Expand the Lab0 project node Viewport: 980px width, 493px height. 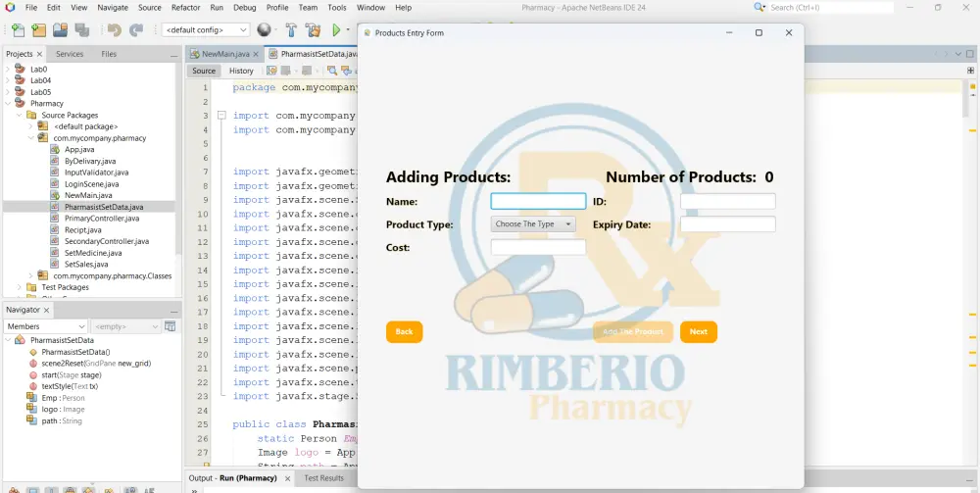pos(8,70)
